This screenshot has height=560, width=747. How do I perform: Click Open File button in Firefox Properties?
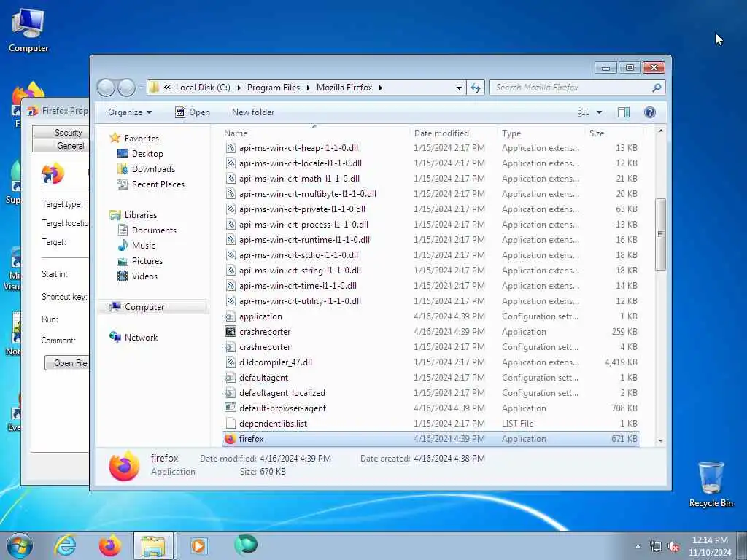click(x=67, y=363)
